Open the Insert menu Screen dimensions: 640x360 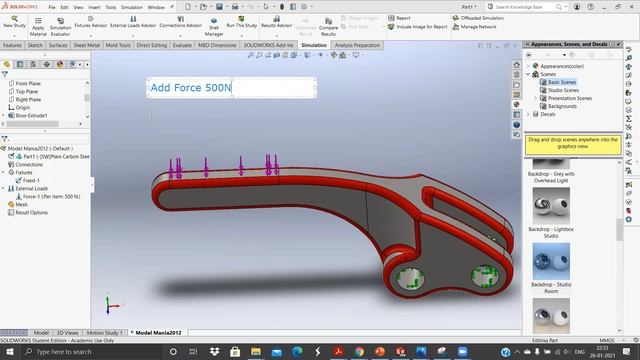pyautogui.click(x=94, y=7)
